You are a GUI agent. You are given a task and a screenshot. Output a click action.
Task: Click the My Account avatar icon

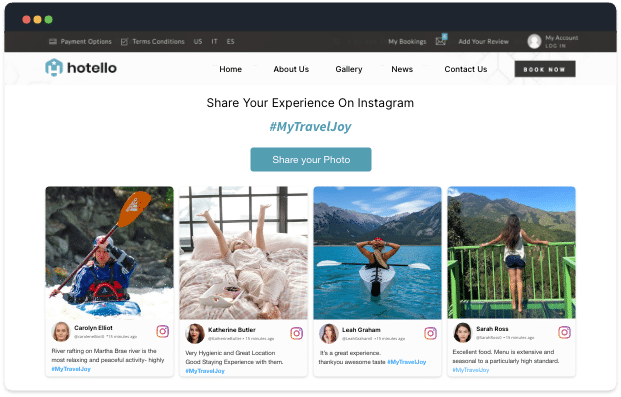tap(534, 41)
